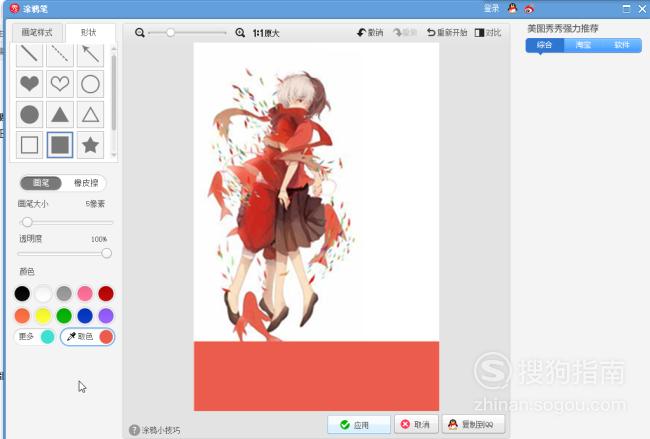This screenshot has height=439, width=650.
Task: Choose the outlined heart shape
Action: 60,84
